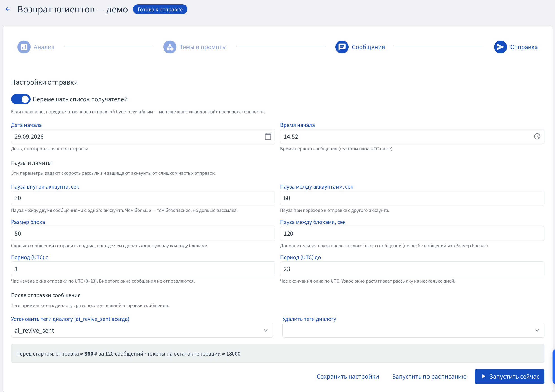Click the Перемешать список получателей label
Viewport: 555px width, 392px height.
pos(80,99)
